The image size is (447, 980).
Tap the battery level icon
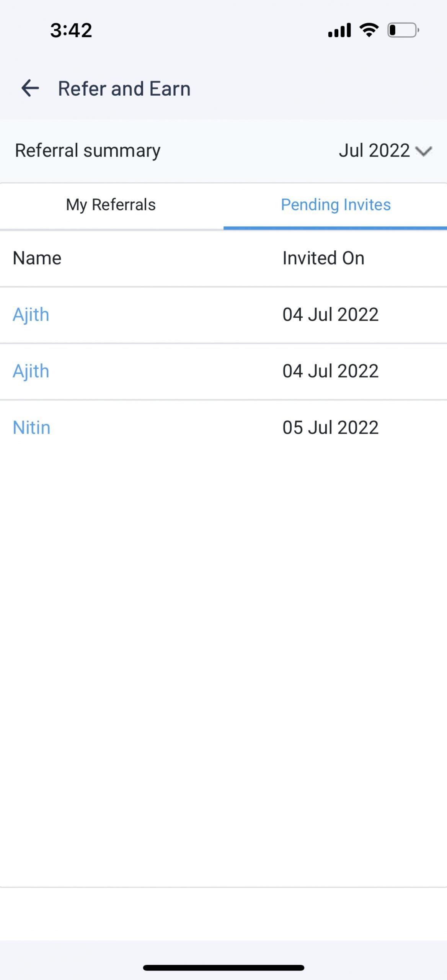point(403,30)
